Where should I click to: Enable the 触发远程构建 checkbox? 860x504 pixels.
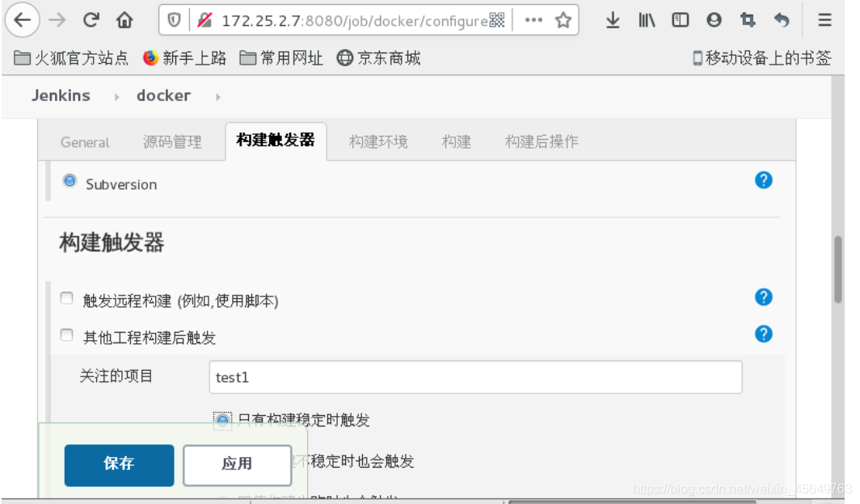tap(66, 297)
